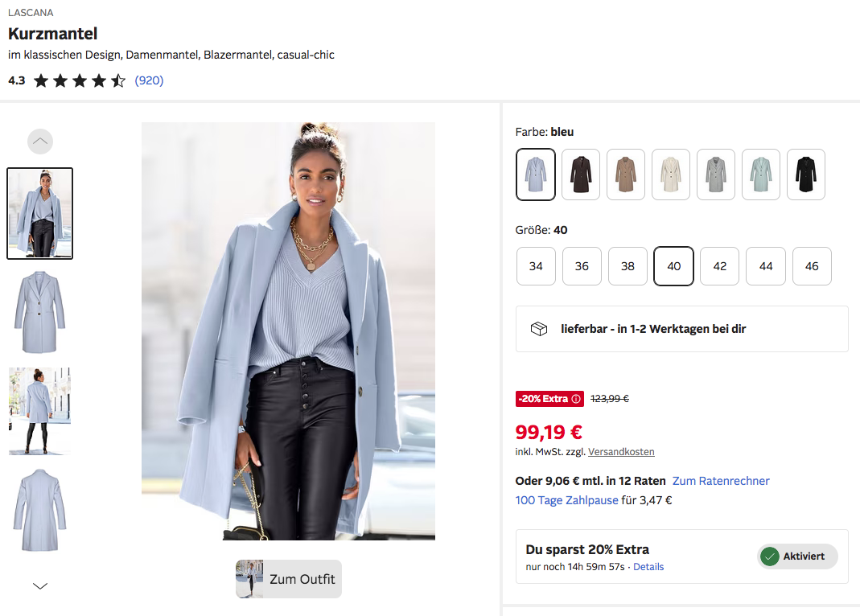Show next thumbnails with down chevron
Screen dimensions: 860x616
click(x=40, y=586)
